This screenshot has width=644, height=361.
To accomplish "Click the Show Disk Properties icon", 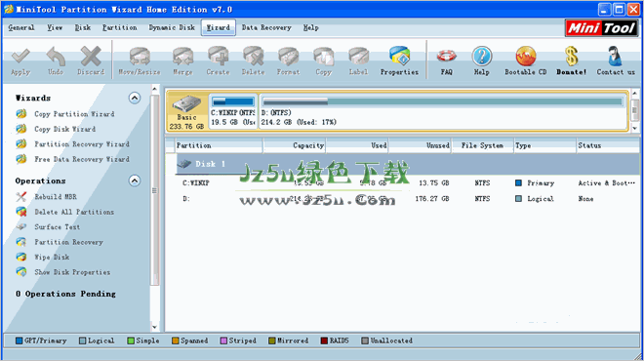I will (x=20, y=272).
